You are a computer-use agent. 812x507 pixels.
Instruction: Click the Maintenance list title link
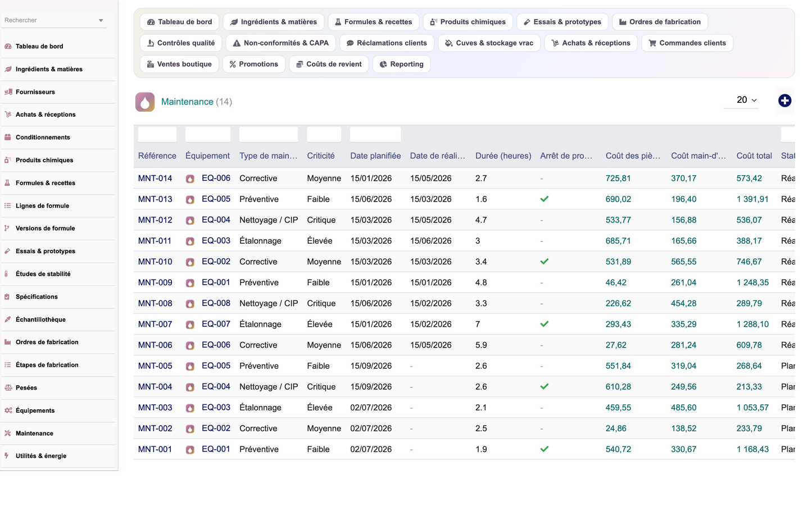(187, 102)
